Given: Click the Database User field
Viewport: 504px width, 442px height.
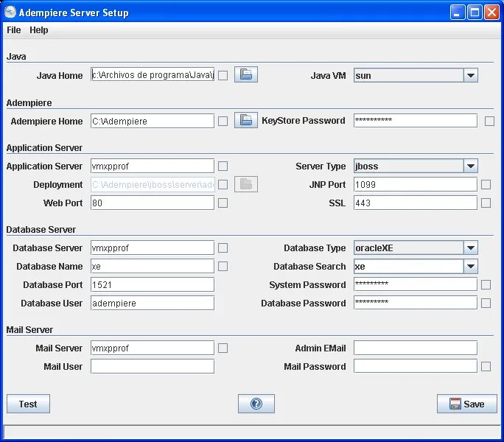Looking at the screenshot, I should (x=153, y=303).
